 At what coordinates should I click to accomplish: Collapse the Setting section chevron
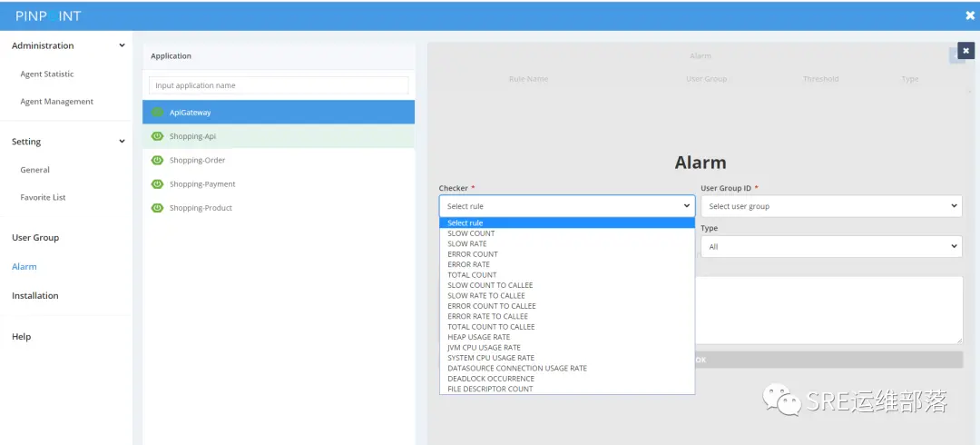pyautogui.click(x=122, y=142)
